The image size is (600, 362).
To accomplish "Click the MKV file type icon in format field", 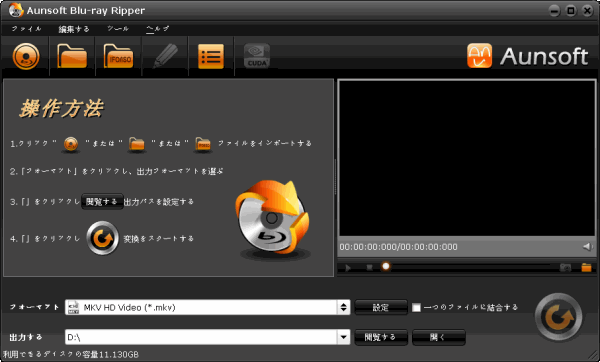I will pyautogui.click(x=73, y=307).
